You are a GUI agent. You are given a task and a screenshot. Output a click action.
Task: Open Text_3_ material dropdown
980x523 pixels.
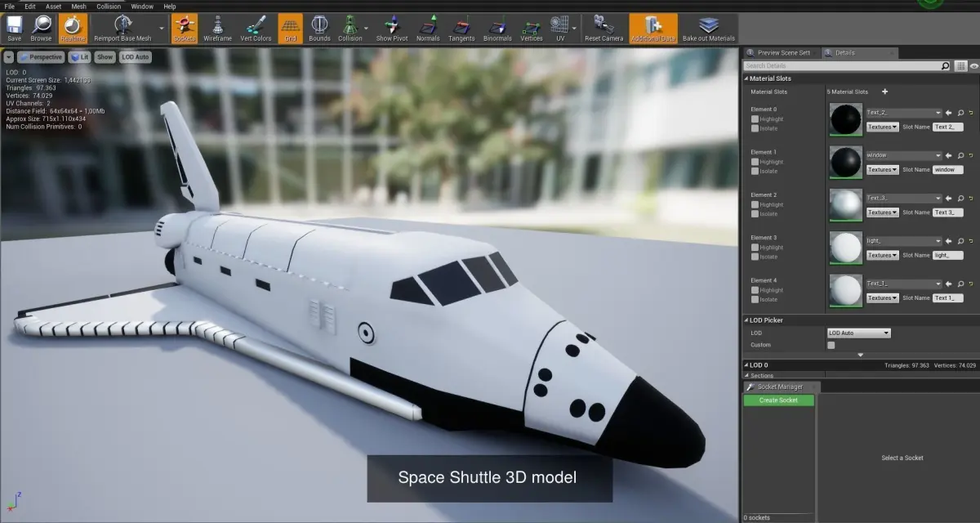tap(903, 198)
